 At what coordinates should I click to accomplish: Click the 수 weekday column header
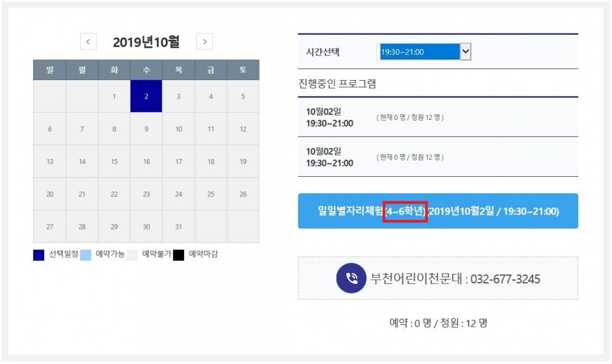coord(146,70)
